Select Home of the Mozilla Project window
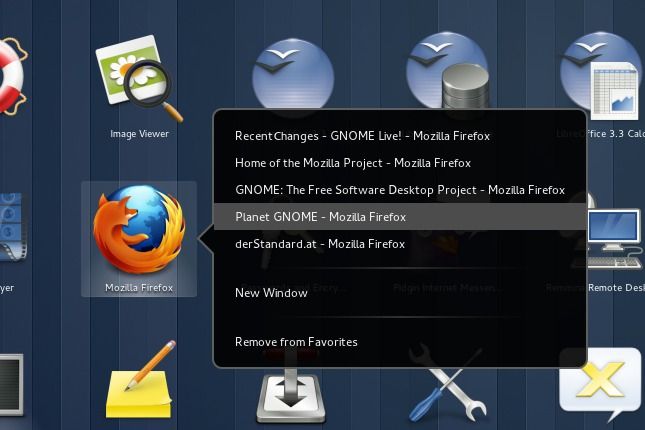The width and height of the screenshot is (645, 430). [352, 163]
